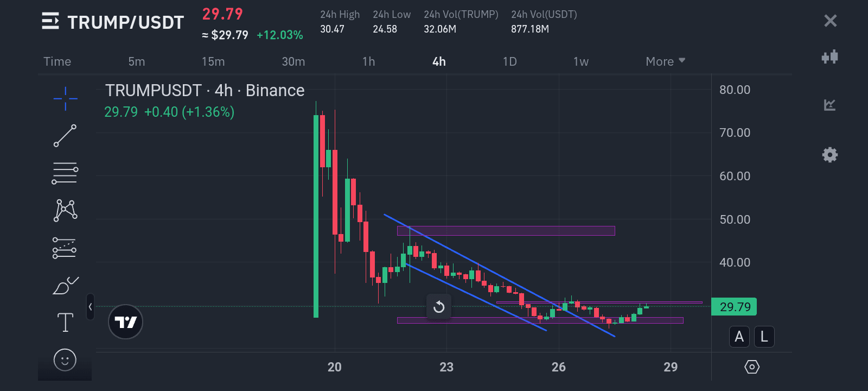Switch to the 30m timeframe
This screenshot has height=391, width=868.
(x=293, y=62)
